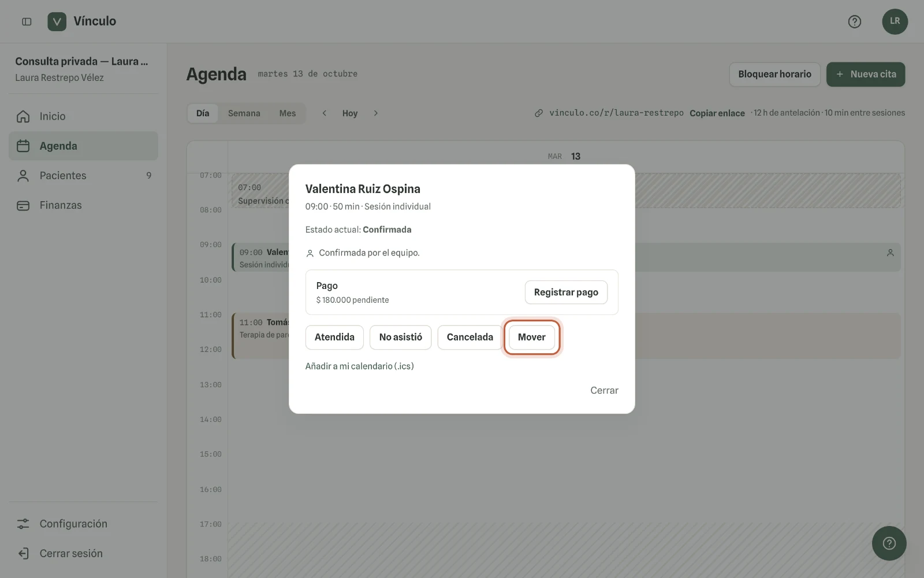Switch to the Mes view tab
The width and height of the screenshot is (924, 578).
pos(288,113)
